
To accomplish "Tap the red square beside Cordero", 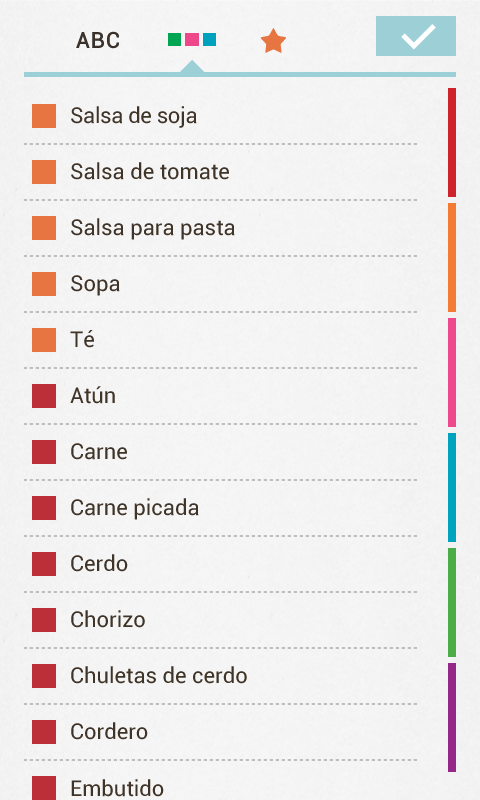I will click(x=44, y=732).
